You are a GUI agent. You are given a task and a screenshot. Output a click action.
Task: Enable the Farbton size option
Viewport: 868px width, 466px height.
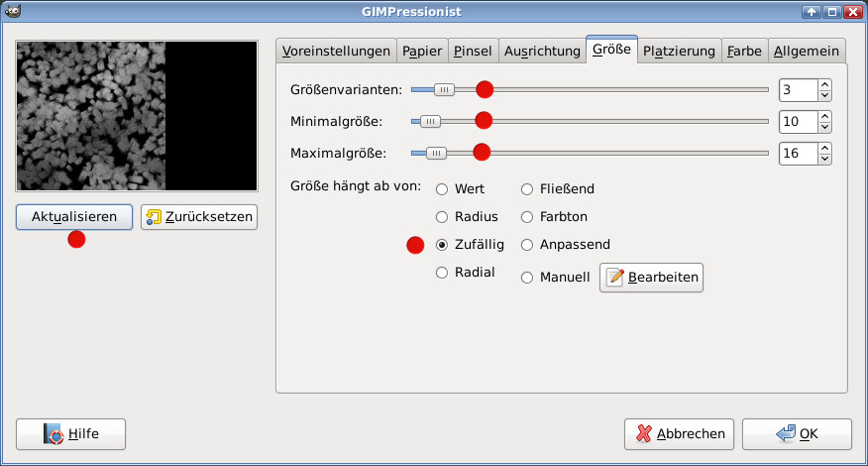(527, 217)
